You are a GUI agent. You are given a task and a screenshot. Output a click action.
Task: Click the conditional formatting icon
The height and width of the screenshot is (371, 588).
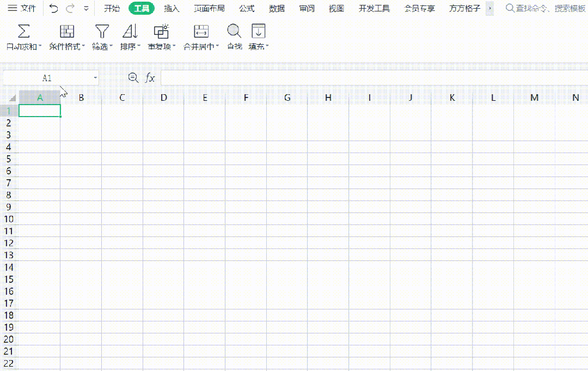[67, 31]
